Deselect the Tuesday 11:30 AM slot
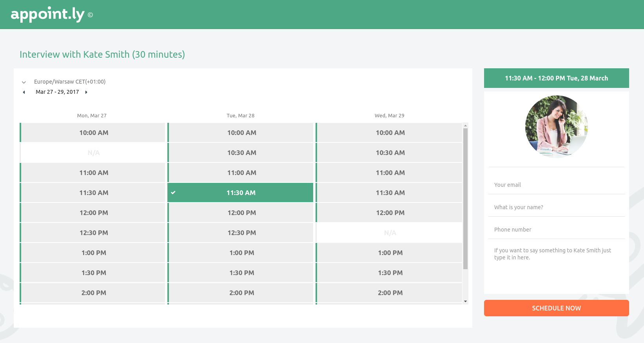Viewport: 644px width, 343px height. tap(241, 193)
